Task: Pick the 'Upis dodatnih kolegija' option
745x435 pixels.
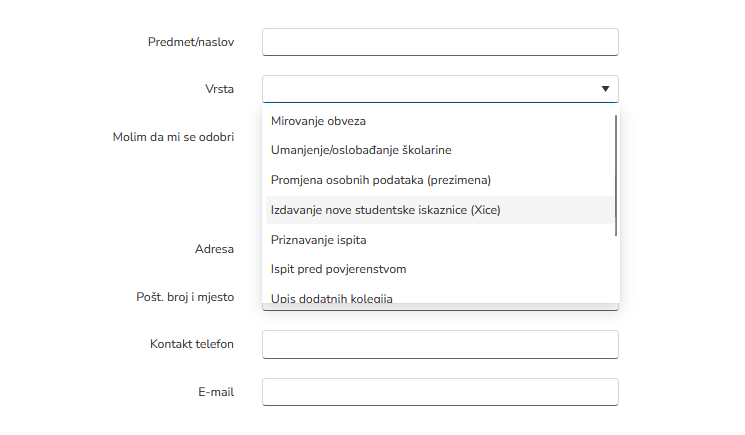Action: (x=332, y=297)
